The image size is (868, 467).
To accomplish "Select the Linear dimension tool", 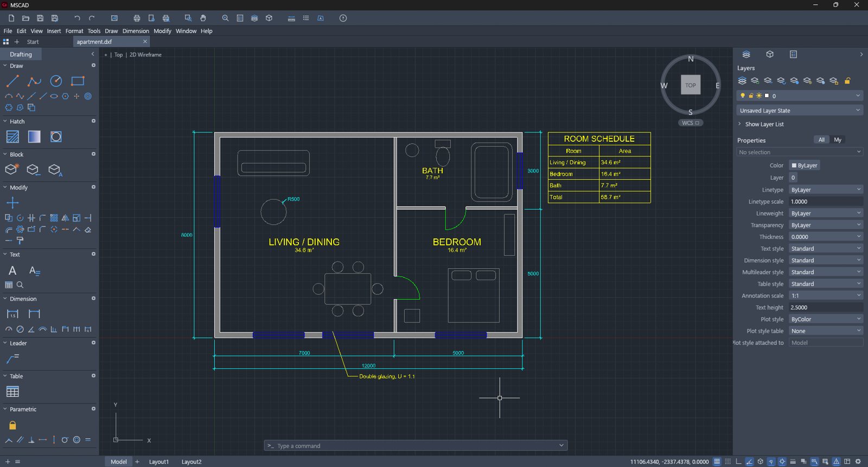I will tap(12, 314).
